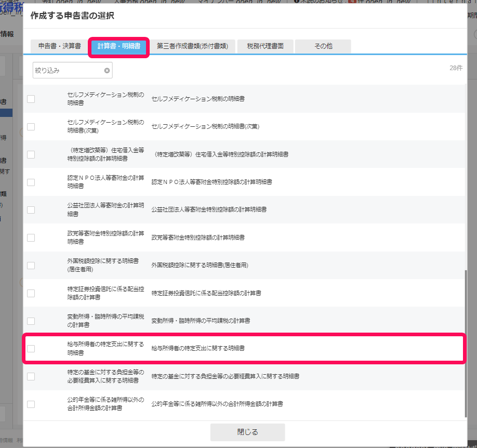The height and width of the screenshot is (448, 477).
Task: Check the 給与所得者の特定支出に関する明細書 checkbox
Action: coord(31,349)
